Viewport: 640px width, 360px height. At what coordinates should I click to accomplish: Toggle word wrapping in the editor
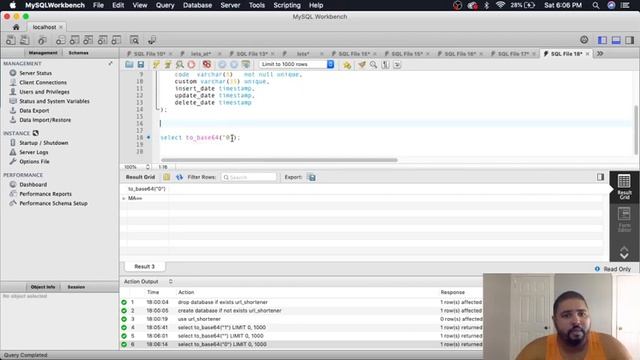pos(397,64)
